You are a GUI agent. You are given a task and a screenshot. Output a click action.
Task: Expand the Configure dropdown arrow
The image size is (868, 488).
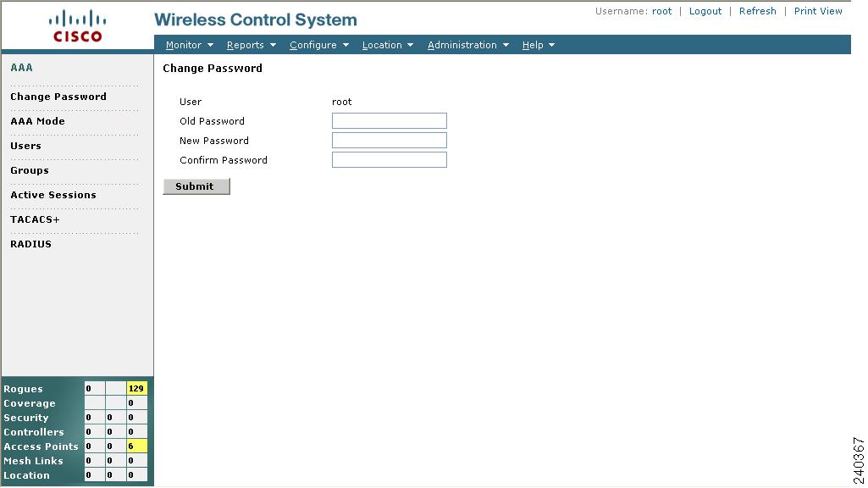click(346, 45)
